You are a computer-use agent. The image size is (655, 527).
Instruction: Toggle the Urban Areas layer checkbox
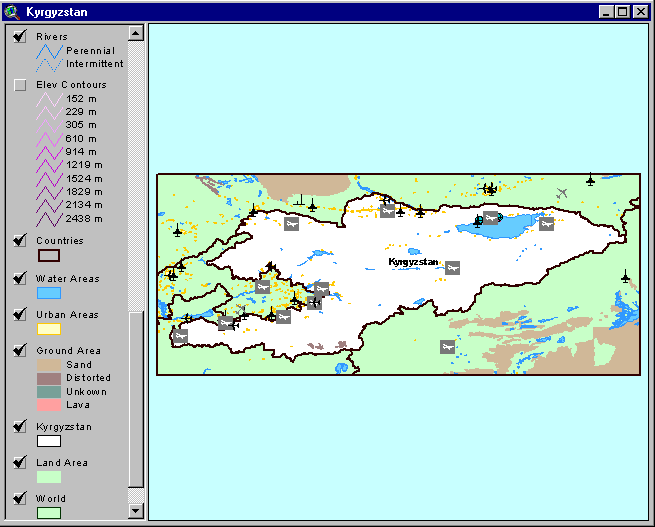[20, 314]
